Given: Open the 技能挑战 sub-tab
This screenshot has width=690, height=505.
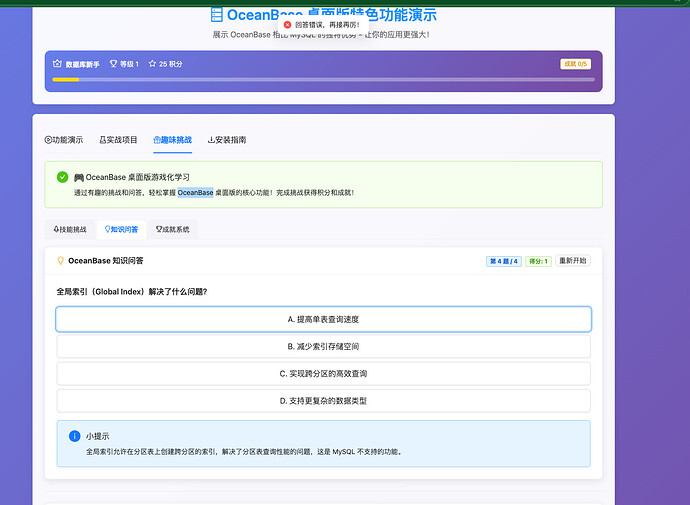Looking at the screenshot, I should click(70, 229).
